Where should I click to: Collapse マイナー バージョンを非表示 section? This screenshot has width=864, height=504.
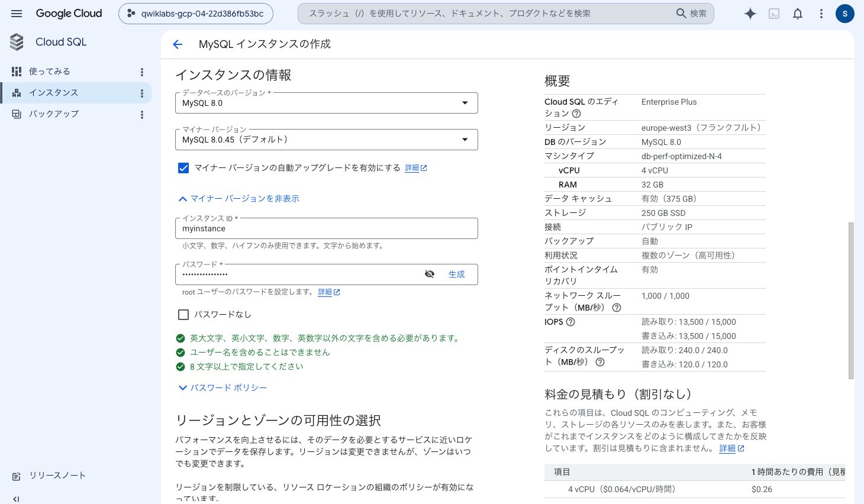click(239, 199)
